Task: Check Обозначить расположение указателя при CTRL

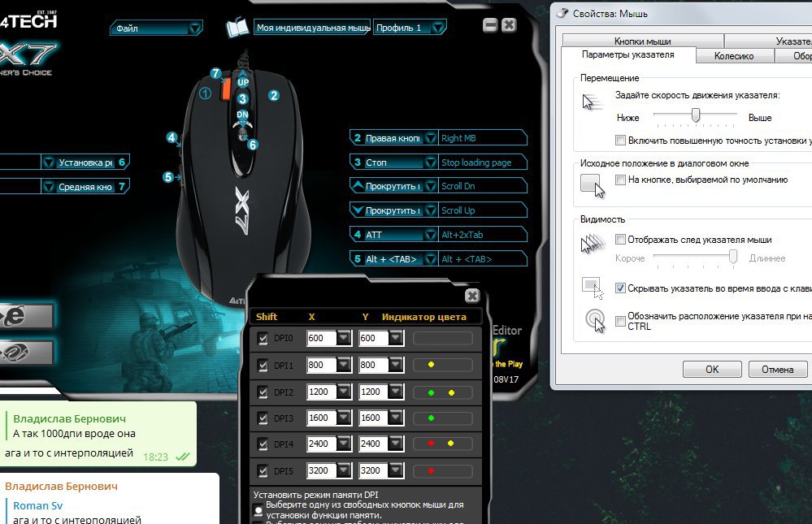Action: point(620,321)
